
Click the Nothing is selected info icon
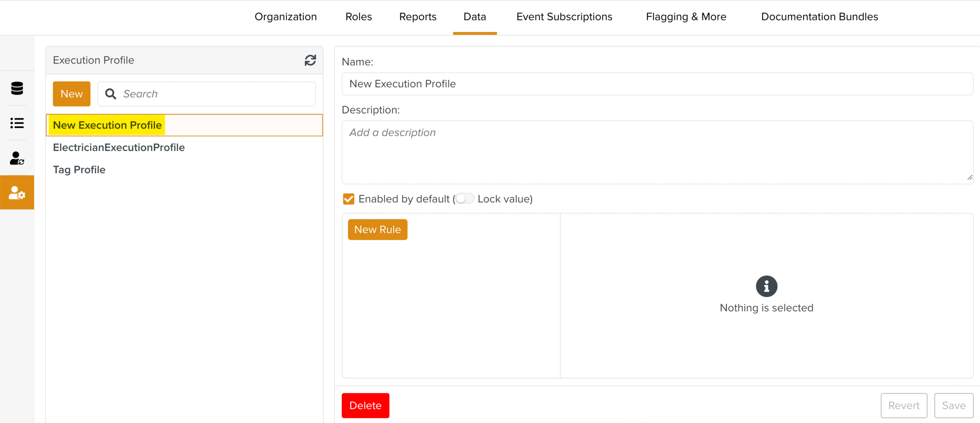coord(766,286)
